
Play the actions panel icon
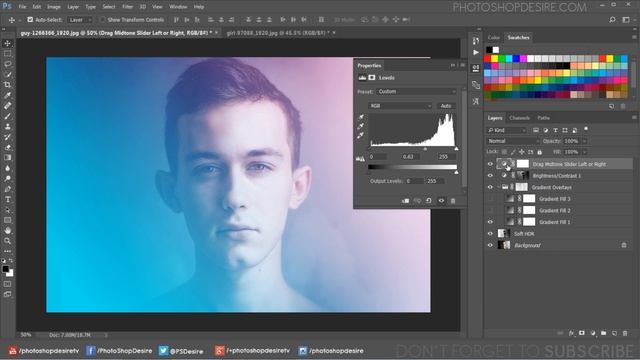pyautogui.click(x=476, y=52)
